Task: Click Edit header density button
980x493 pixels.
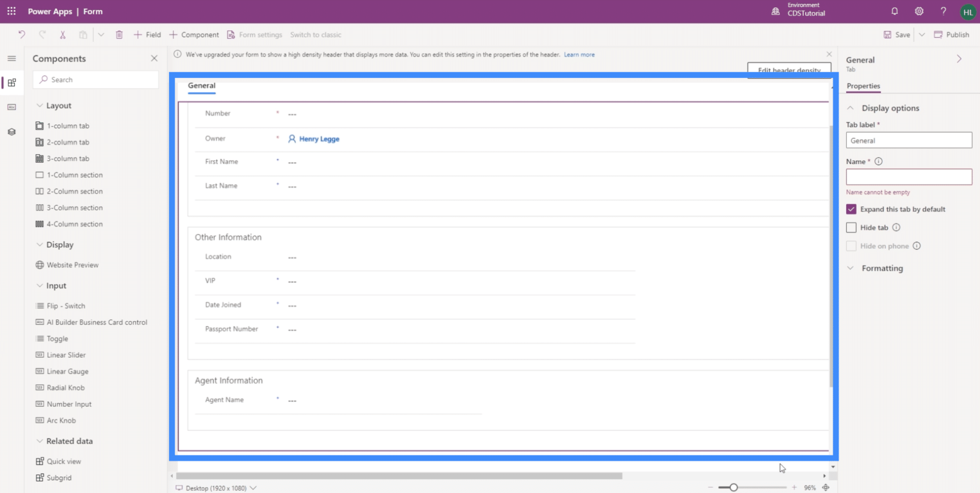Action: click(789, 70)
